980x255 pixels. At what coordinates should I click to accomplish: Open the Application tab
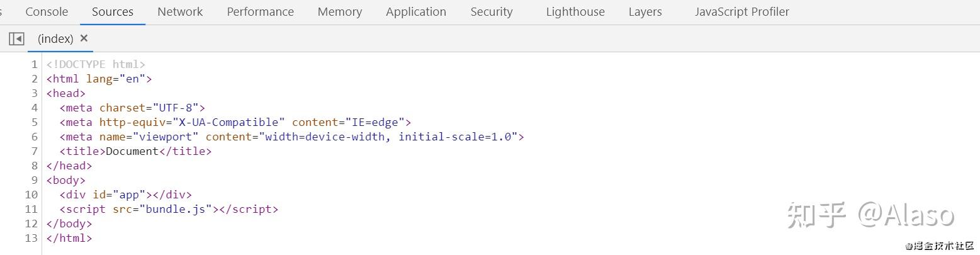[416, 12]
